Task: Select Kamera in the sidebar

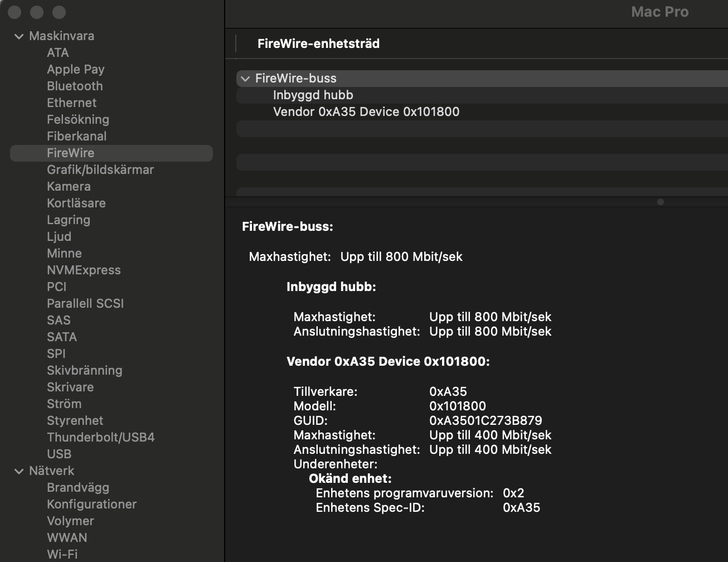Action: pyautogui.click(x=69, y=186)
